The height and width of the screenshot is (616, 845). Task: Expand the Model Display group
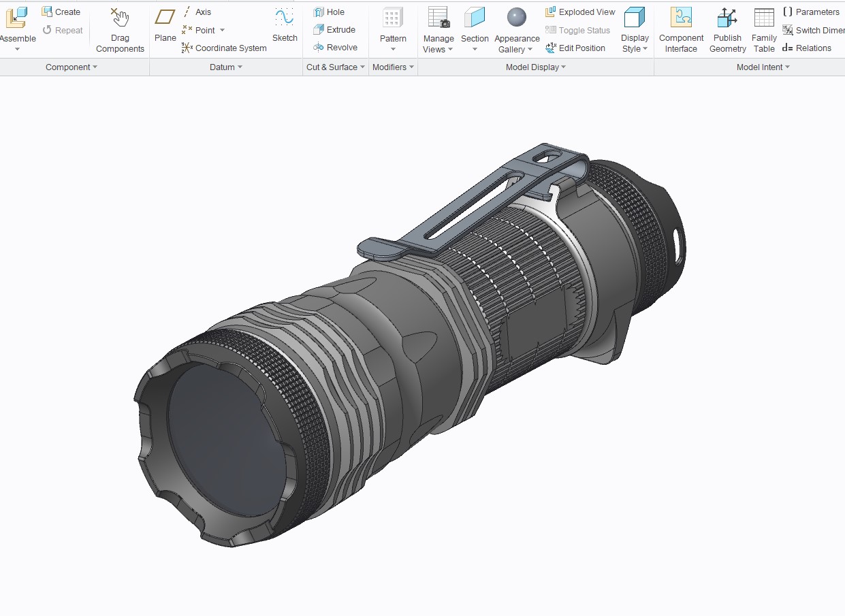[x=536, y=67]
